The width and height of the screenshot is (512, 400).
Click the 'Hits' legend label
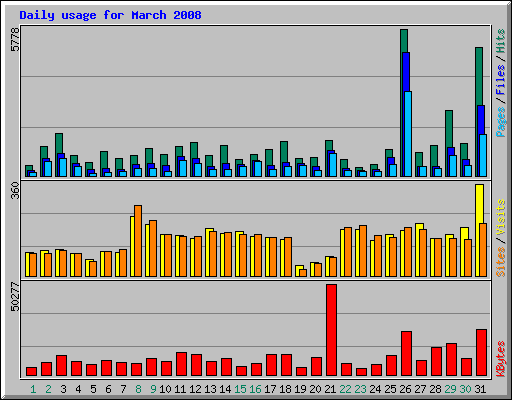tap(501, 41)
